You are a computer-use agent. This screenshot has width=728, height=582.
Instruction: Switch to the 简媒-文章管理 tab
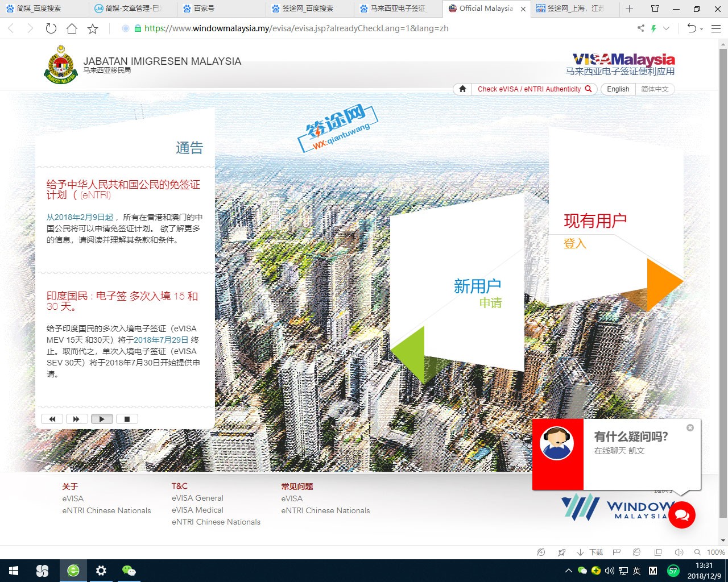[134, 9]
